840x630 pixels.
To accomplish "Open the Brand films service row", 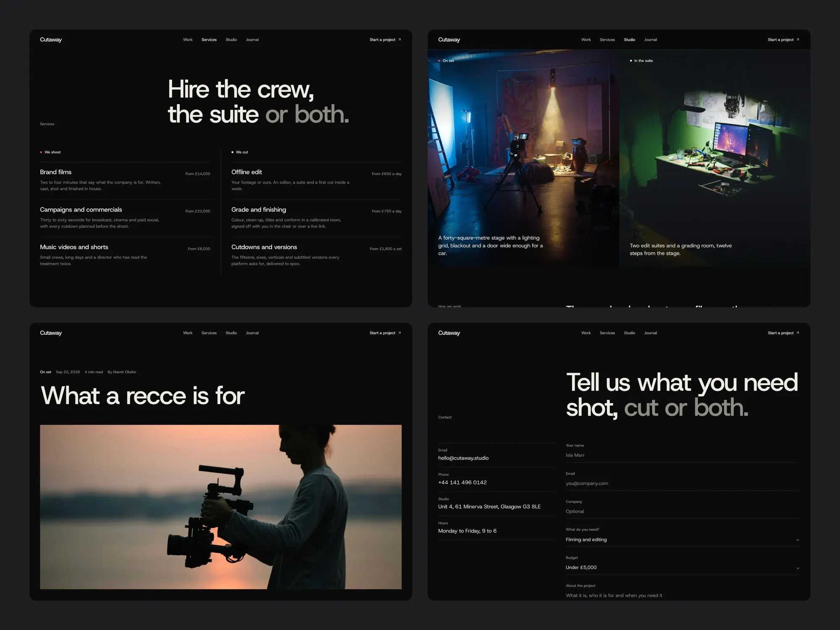I will [125, 180].
